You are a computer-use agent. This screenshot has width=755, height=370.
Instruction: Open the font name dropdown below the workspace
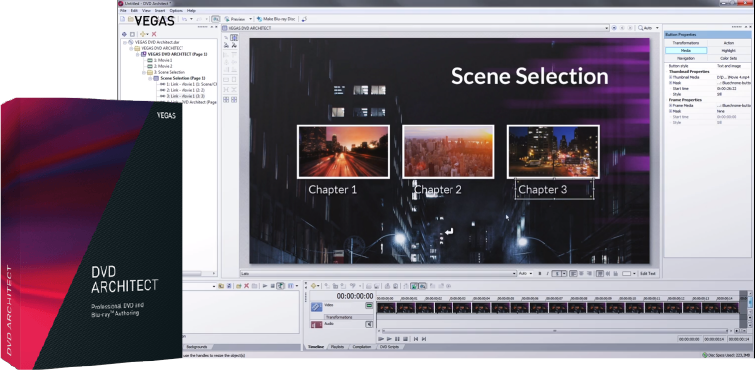514,274
